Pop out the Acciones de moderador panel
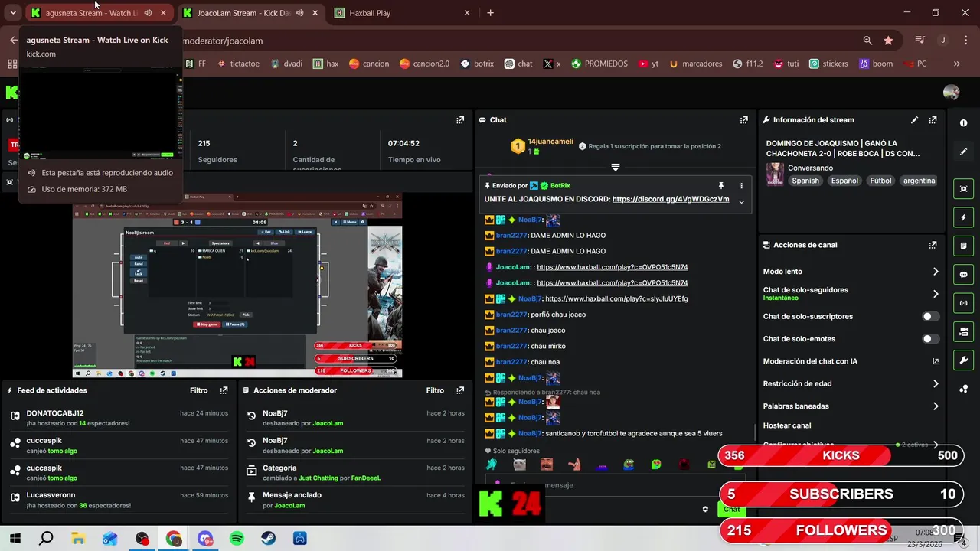980x551 pixels. pos(460,390)
